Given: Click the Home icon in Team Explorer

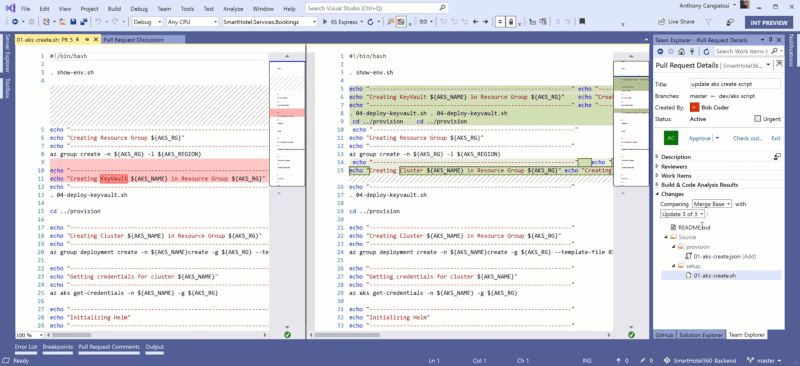Looking at the screenshot, I should [681, 52].
